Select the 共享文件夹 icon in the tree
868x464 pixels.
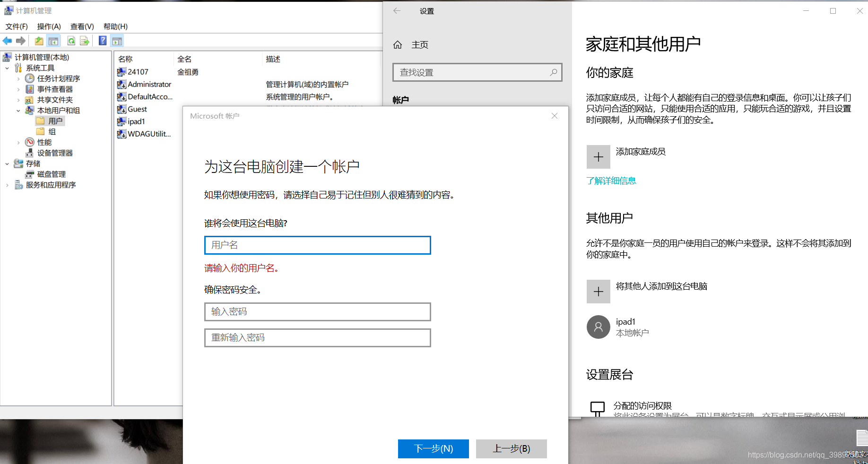(29, 100)
